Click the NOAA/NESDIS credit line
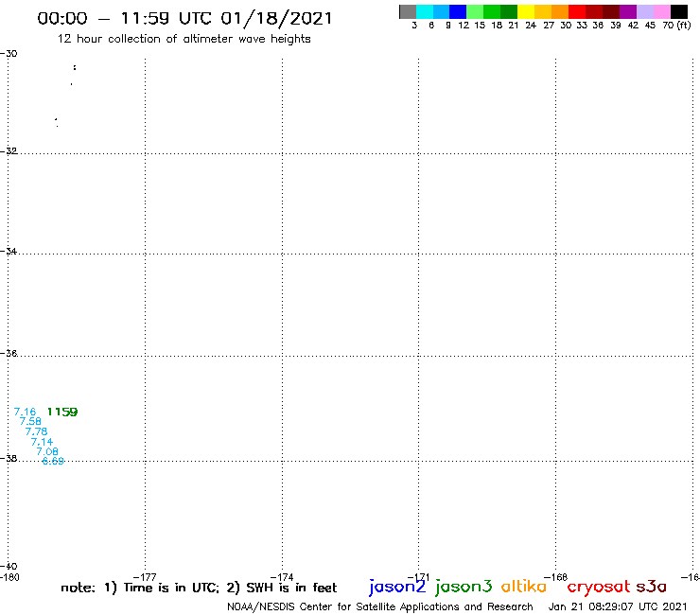The height and width of the screenshot is (615, 700). [x=380, y=606]
